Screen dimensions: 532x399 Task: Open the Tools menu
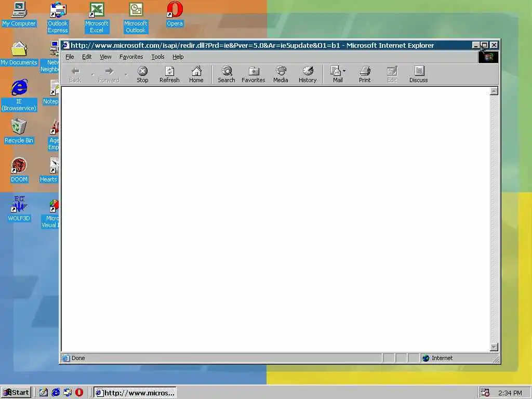click(158, 57)
